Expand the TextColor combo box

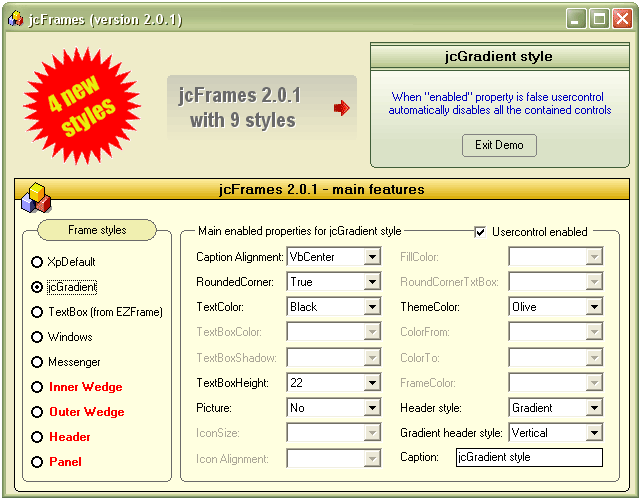click(x=372, y=308)
